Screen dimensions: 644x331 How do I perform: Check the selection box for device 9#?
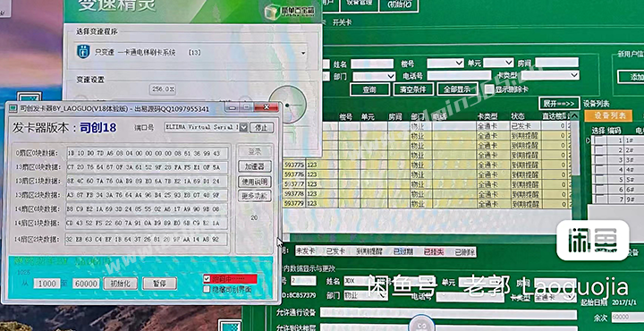pos(601,199)
